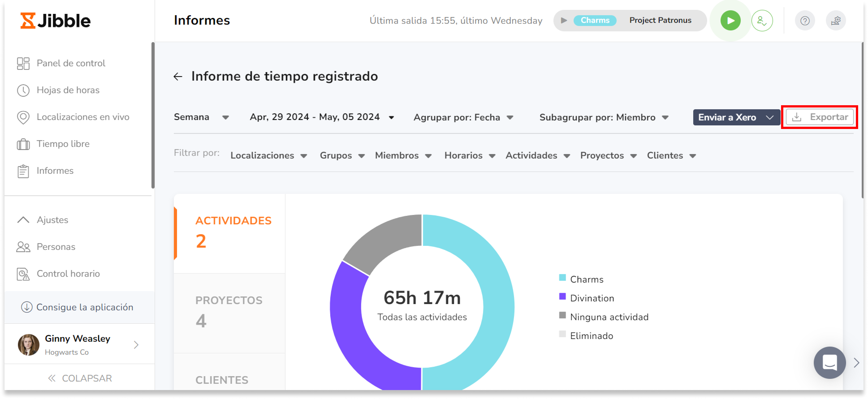This screenshot has height=399, width=868.
Task: Open date range Apr 29 - May 05 picker
Action: tap(322, 117)
